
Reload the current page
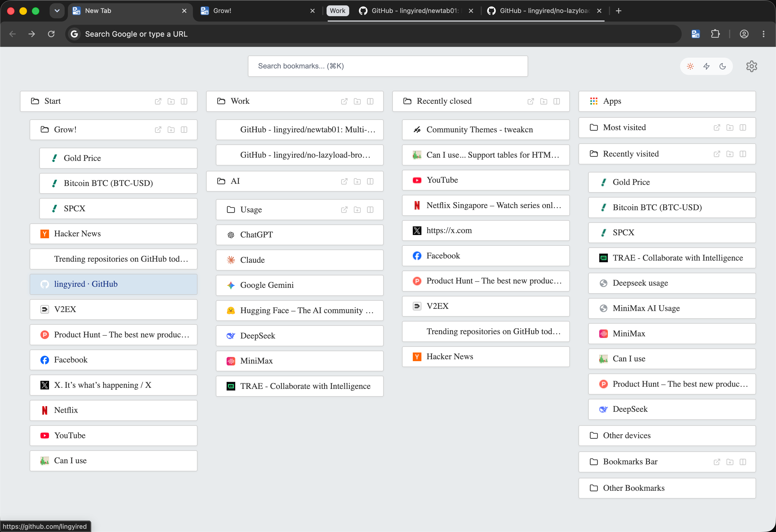51,34
